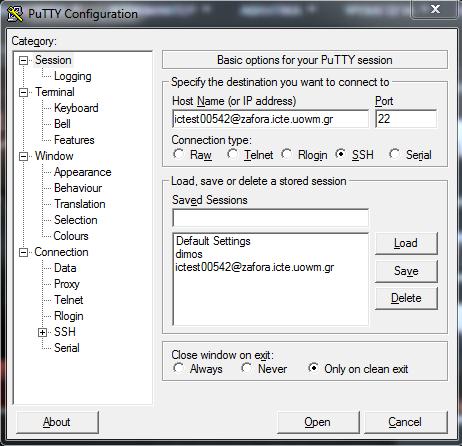Open the Colours category
The width and height of the screenshot is (462, 446).
(x=71, y=236)
